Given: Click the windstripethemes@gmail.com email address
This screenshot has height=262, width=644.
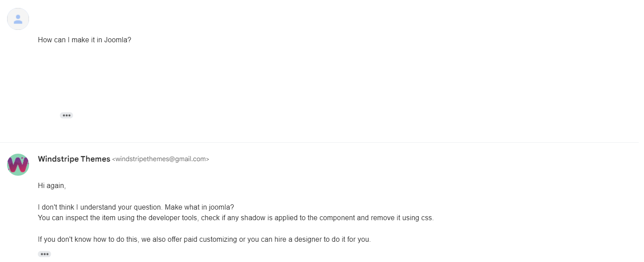Looking at the screenshot, I should pos(161,159).
